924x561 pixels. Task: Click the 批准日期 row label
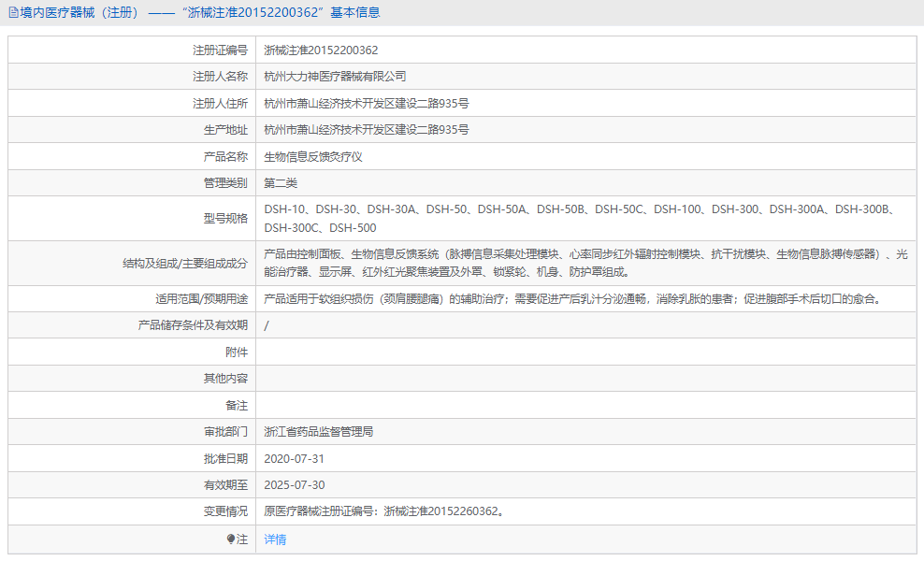(x=225, y=459)
